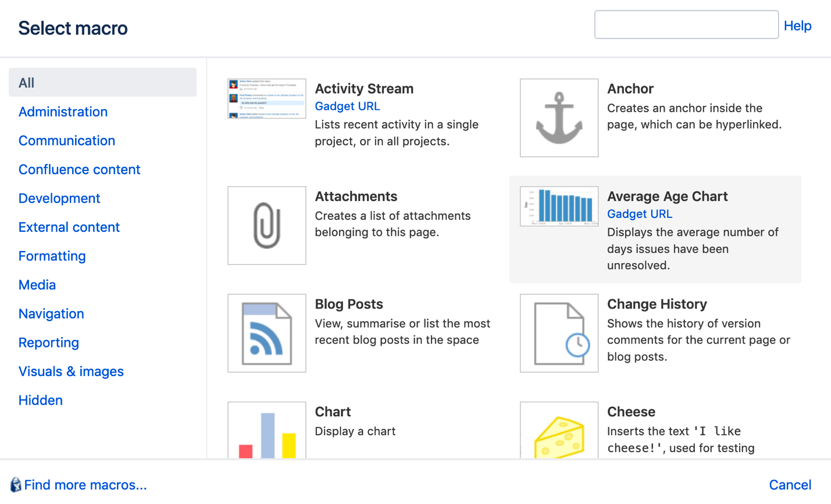Screen dimensions: 831x504
Task: Switch to Visuals & images category
Action: pyautogui.click(x=71, y=371)
